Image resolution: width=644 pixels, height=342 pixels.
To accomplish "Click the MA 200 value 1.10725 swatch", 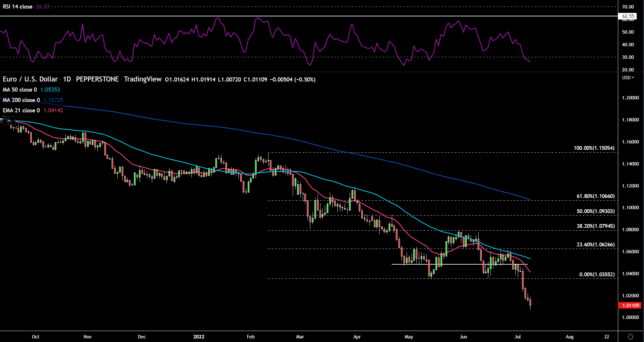I will (53, 100).
